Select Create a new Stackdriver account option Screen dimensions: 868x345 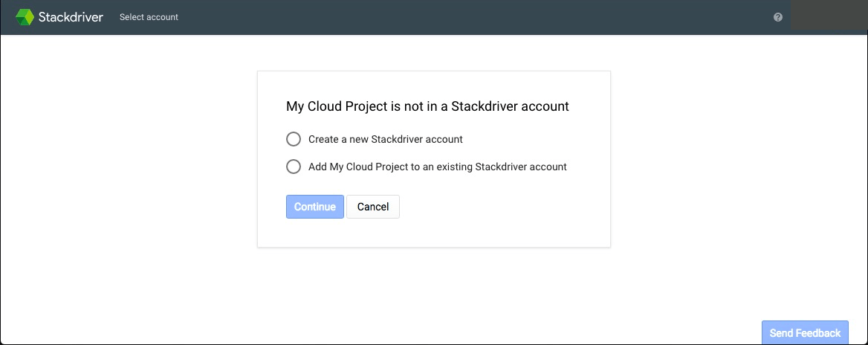pyautogui.click(x=294, y=139)
